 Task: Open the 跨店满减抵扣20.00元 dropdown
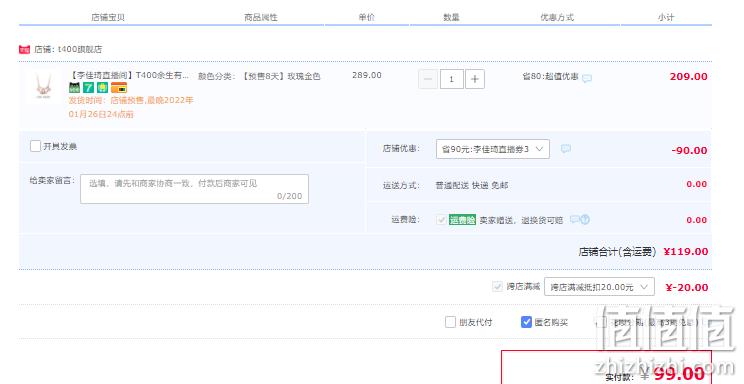[599, 287]
